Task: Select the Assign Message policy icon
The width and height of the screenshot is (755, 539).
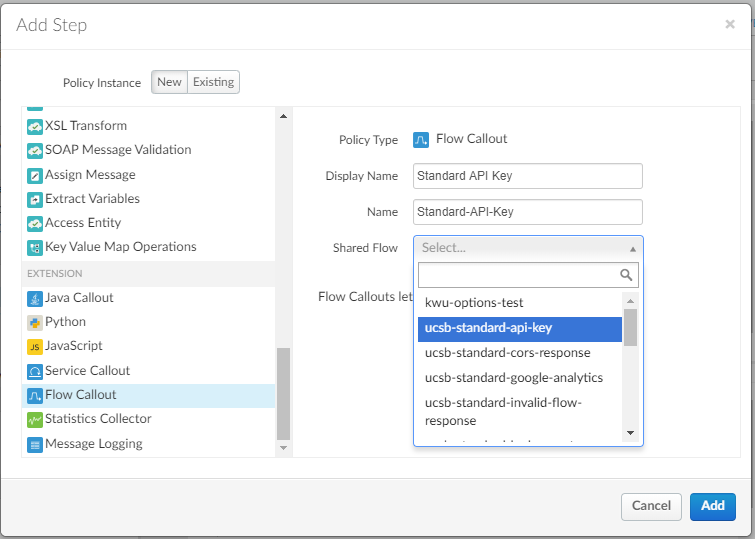Action: (35, 175)
